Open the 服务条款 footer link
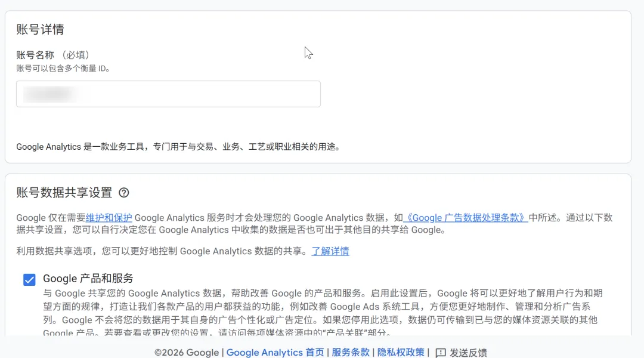This screenshot has width=644, height=358. [351, 353]
